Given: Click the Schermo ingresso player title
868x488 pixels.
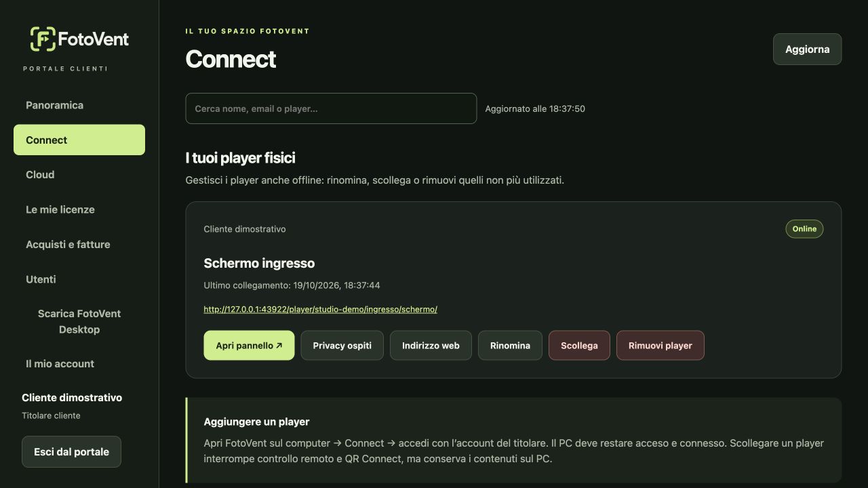Looking at the screenshot, I should click(259, 263).
